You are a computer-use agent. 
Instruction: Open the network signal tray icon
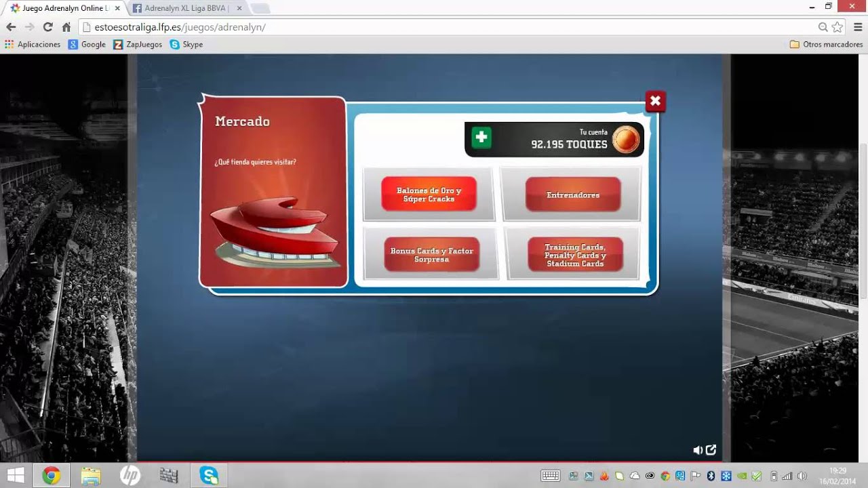click(x=787, y=476)
